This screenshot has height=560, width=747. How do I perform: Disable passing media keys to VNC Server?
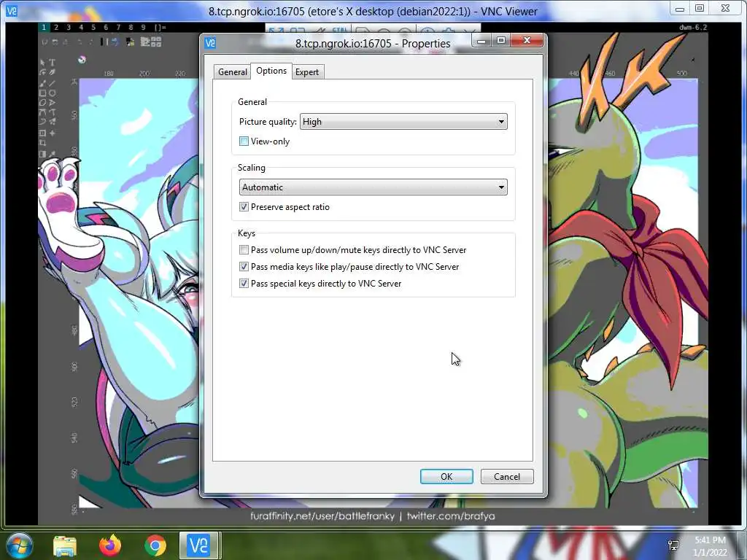point(244,267)
